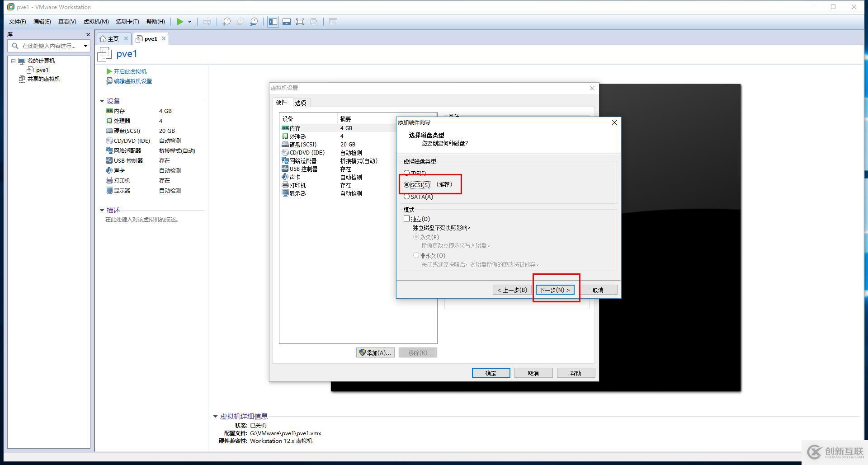
Task: Open the 虚拟机(M) menu
Action: [96, 22]
